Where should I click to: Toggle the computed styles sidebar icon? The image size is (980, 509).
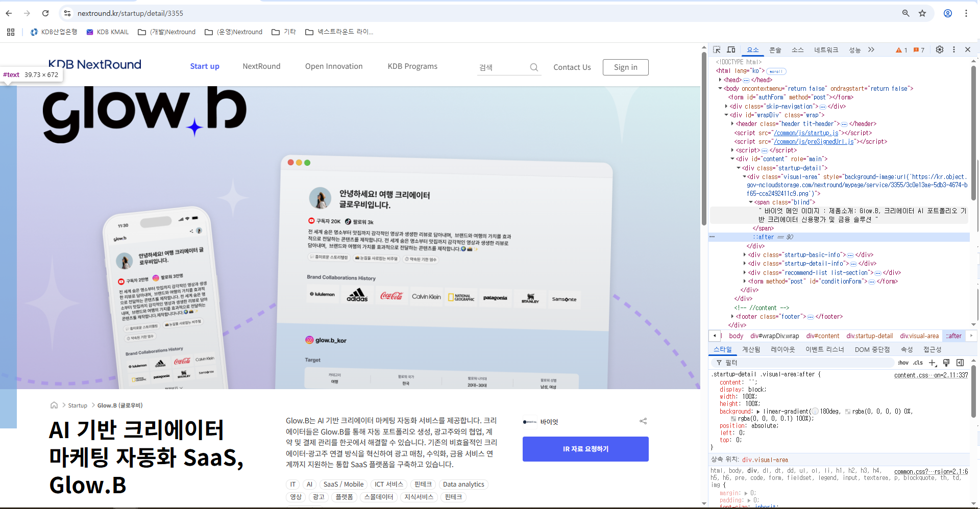pyautogui.click(x=960, y=363)
